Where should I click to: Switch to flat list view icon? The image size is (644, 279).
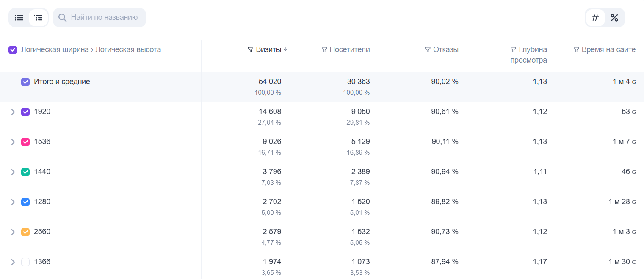tap(19, 18)
